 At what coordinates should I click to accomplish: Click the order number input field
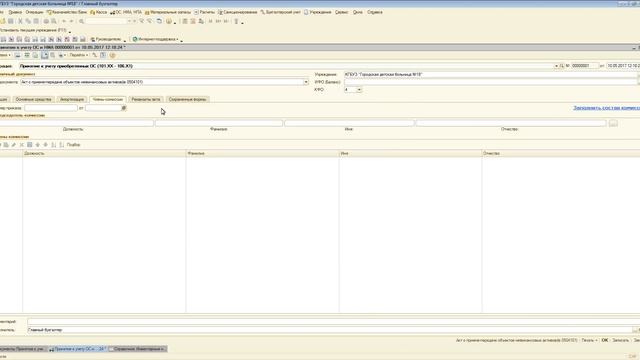[51, 108]
